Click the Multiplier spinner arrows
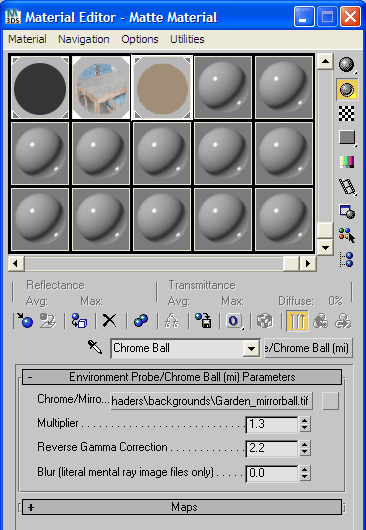The height and width of the screenshot is (530, 366). point(304,424)
